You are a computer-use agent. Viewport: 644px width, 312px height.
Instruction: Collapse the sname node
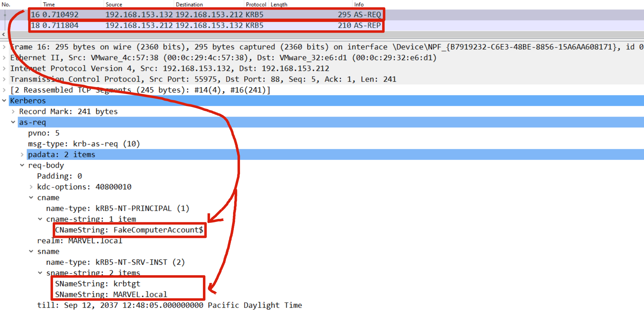click(x=31, y=251)
